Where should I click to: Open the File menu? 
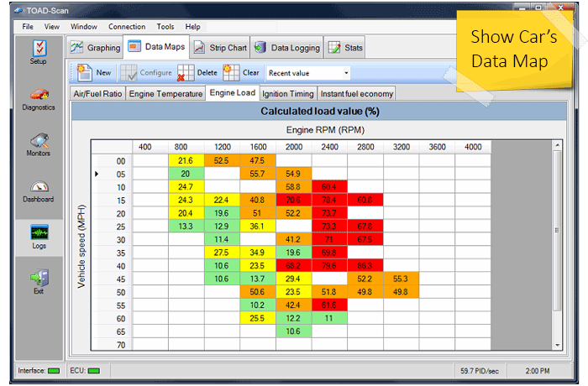(x=28, y=27)
